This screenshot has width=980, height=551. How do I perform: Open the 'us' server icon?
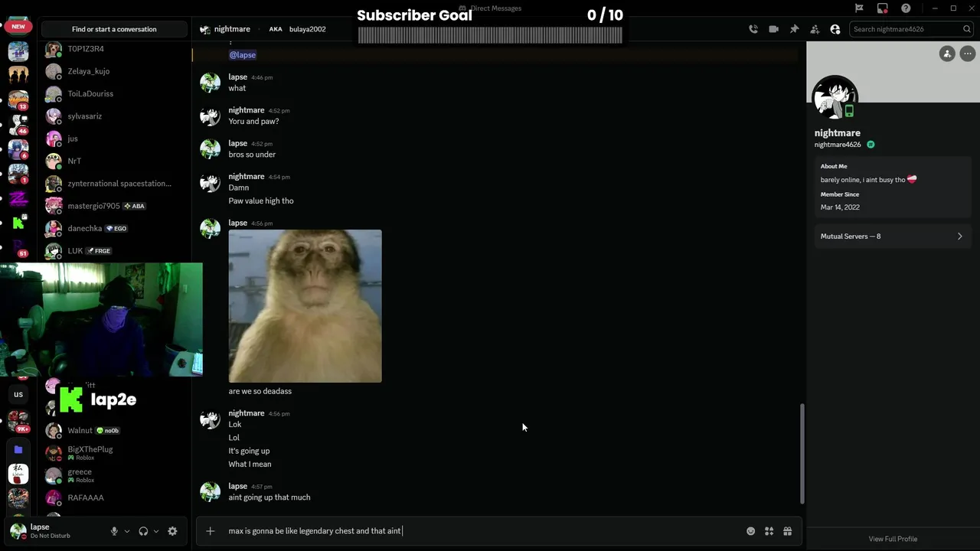coord(18,395)
